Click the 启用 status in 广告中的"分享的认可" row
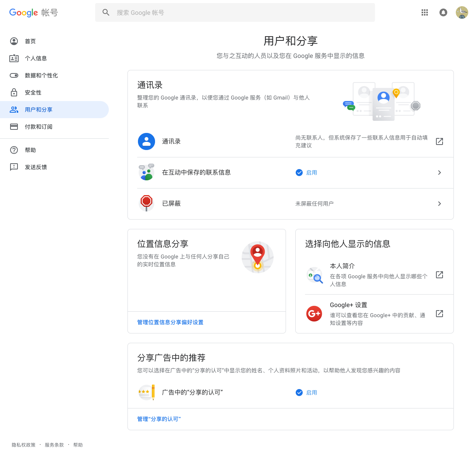 coord(312,393)
